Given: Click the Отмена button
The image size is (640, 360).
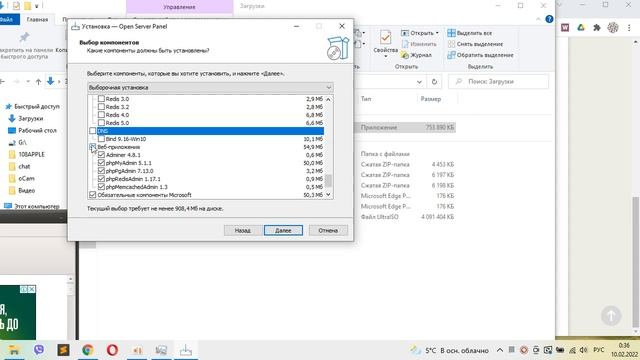Looking at the screenshot, I should 328,230.
